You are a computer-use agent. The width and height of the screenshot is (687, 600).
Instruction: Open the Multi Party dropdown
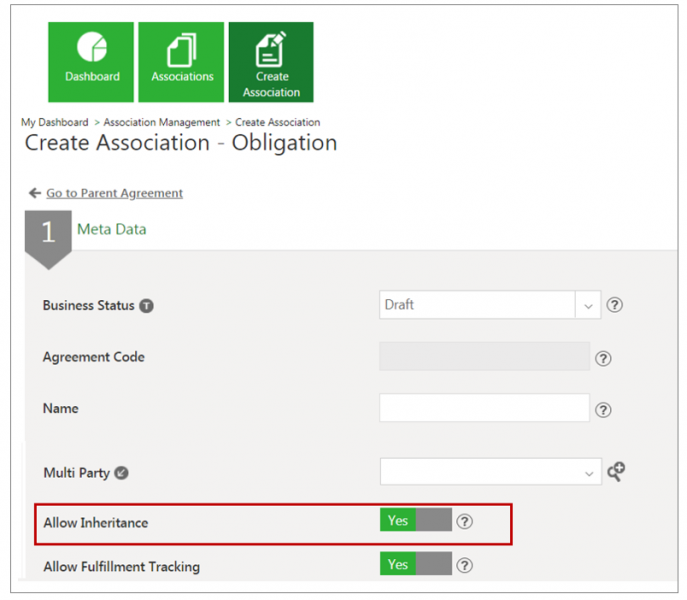[489, 471]
